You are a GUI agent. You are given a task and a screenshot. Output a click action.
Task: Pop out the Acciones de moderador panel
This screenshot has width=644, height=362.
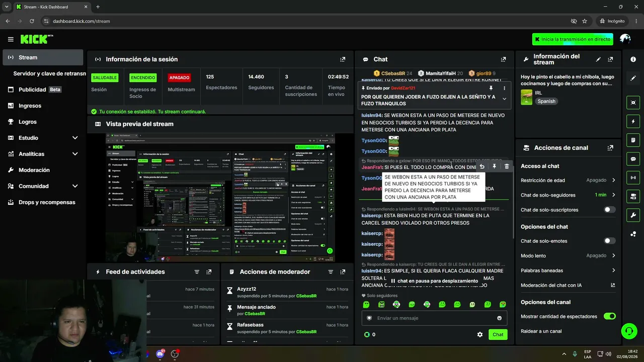coord(343,272)
